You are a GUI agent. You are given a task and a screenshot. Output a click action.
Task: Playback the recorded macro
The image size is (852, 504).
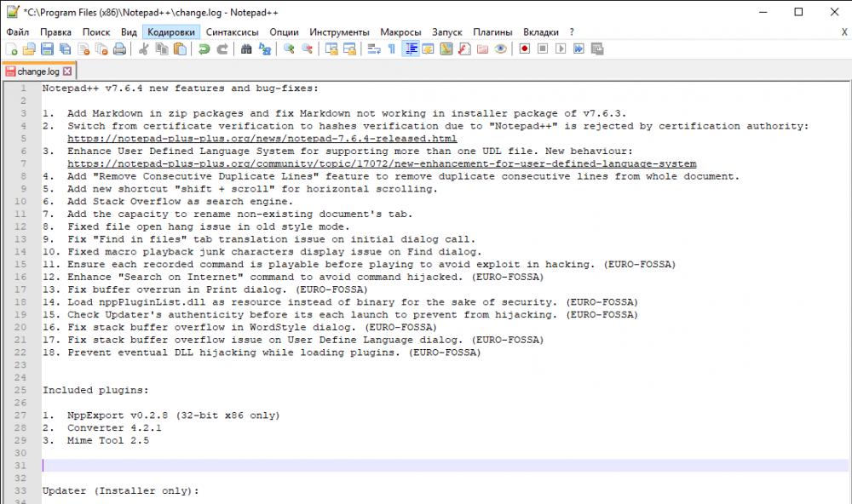coord(561,49)
